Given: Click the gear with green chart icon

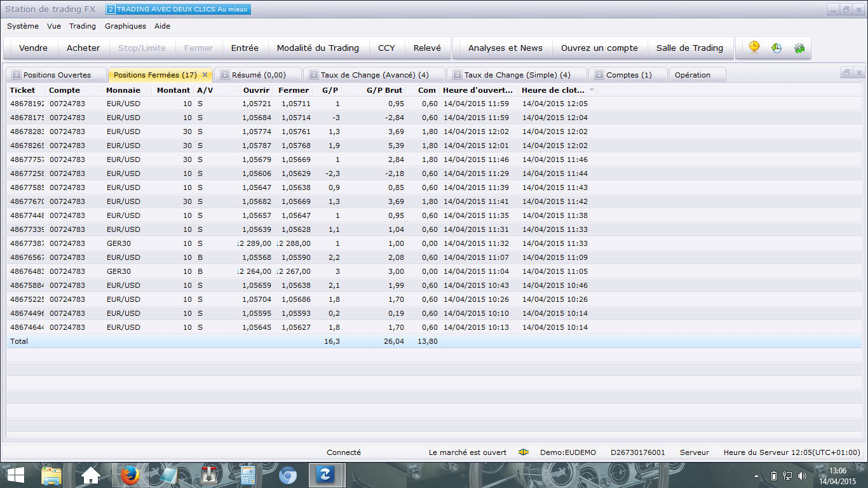Looking at the screenshot, I should [799, 48].
